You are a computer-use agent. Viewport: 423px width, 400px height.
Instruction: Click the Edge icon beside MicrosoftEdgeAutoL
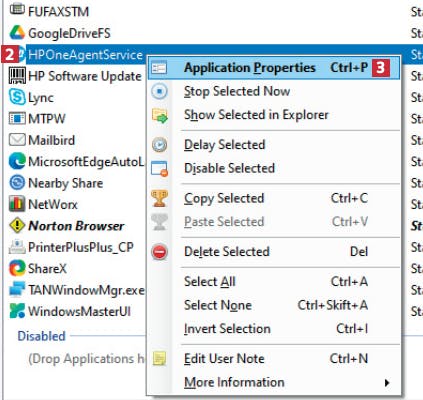pyautogui.click(x=17, y=161)
